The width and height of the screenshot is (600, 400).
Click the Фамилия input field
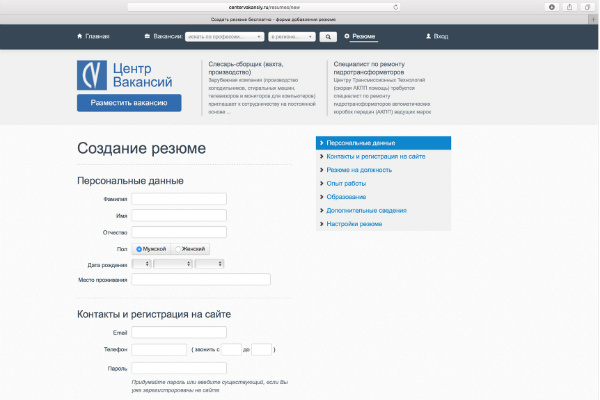coord(179,199)
